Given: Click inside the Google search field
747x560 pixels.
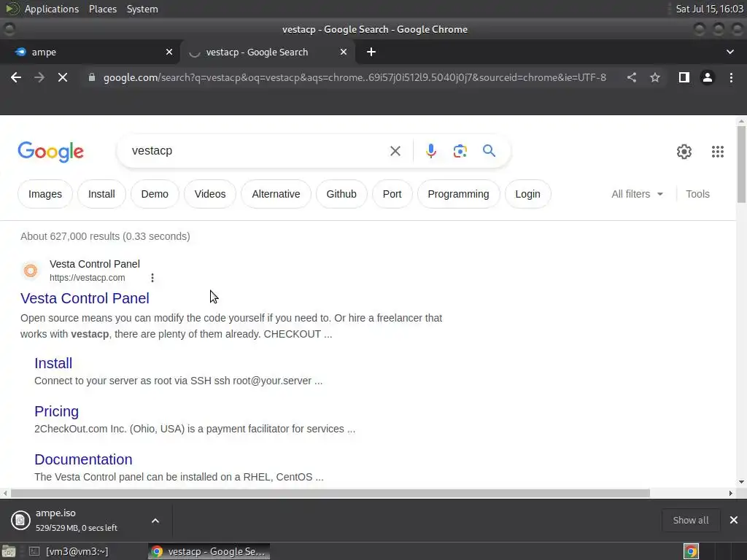Looking at the screenshot, I should click(258, 151).
